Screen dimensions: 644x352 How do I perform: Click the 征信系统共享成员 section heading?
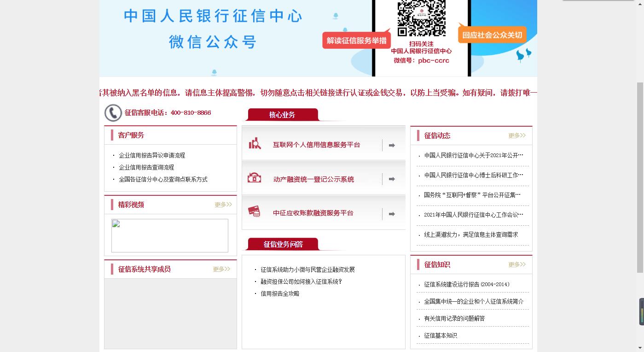tap(144, 269)
